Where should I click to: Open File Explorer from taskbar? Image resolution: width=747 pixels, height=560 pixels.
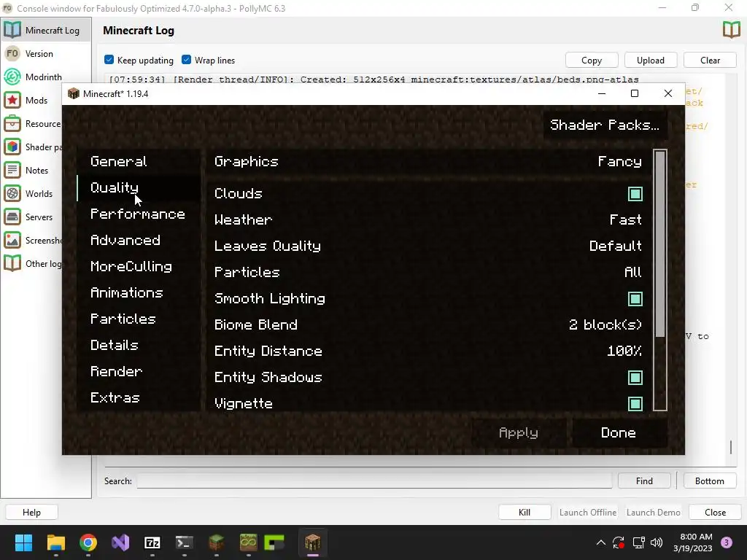click(x=55, y=542)
